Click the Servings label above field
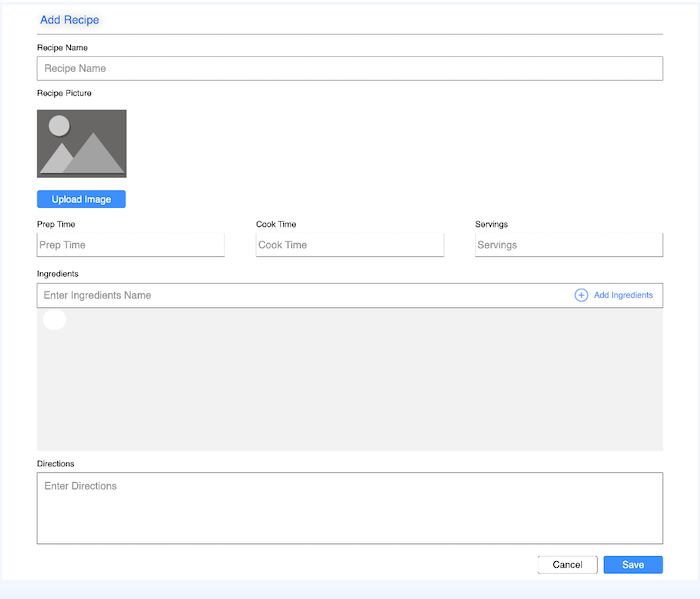Screen dimensions: 700x599 click(x=491, y=224)
